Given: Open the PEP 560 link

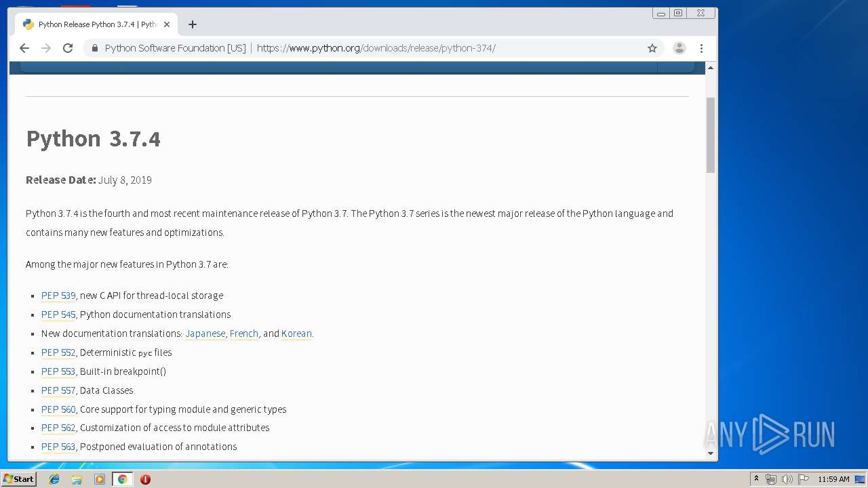Looking at the screenshot, I should coord(58,409).
